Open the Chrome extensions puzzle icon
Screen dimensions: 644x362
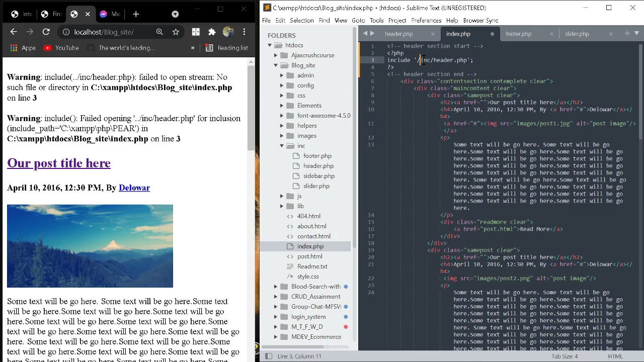pos(212,32)
